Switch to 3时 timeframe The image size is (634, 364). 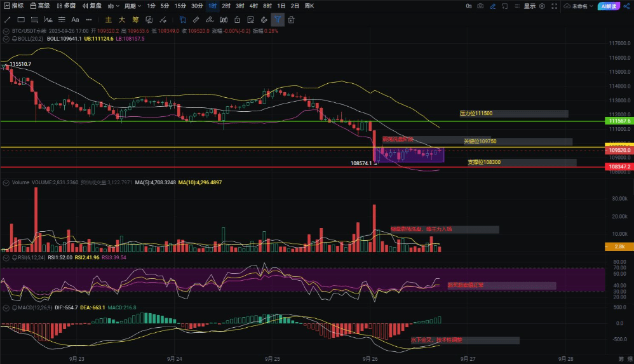coord(239,6)
